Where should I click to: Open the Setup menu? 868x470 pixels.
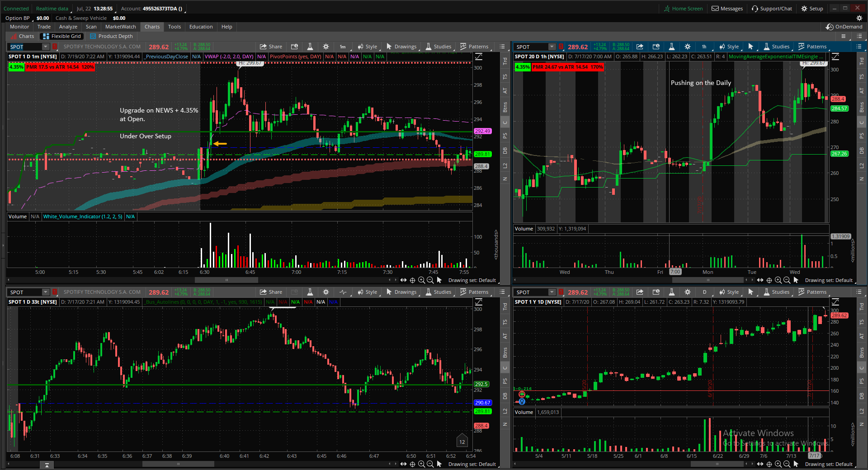pyautogui.click(x=812, y=9)
